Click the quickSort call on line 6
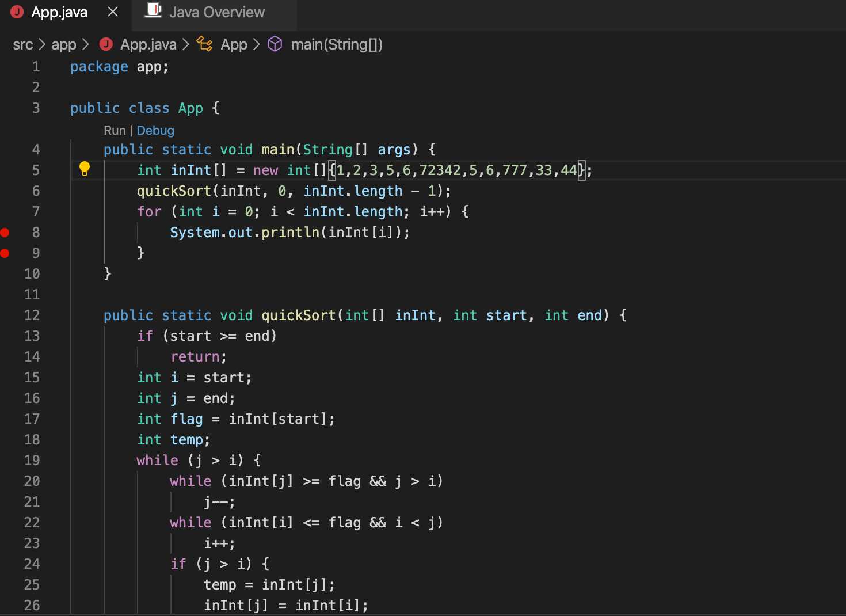The image size is (846, 616). pos(174,191)
